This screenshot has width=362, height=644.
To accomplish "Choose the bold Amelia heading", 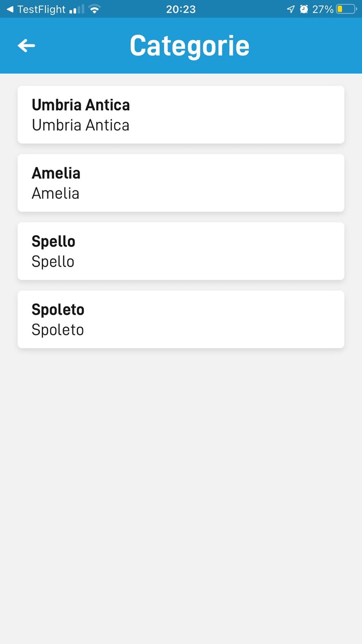I will click(x=56, y=173).
